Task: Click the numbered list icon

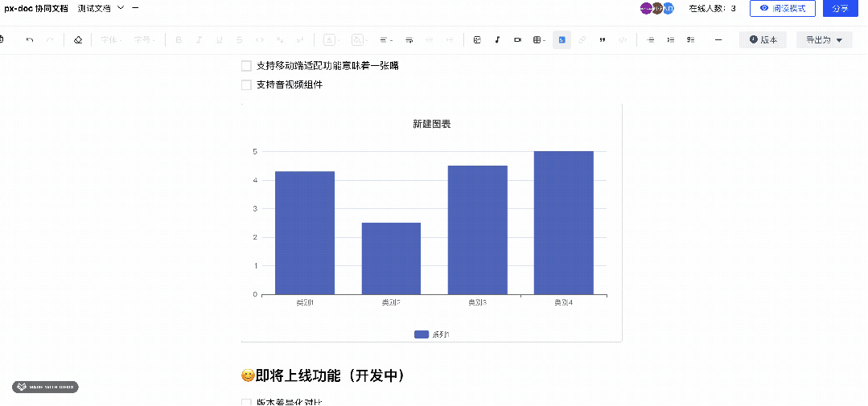Action: point(670,40)
